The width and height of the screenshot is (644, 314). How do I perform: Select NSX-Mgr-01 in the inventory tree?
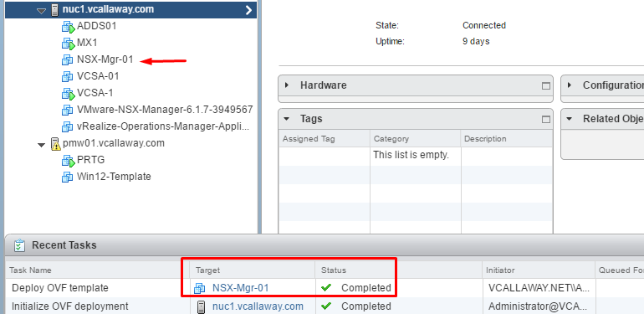105,59
